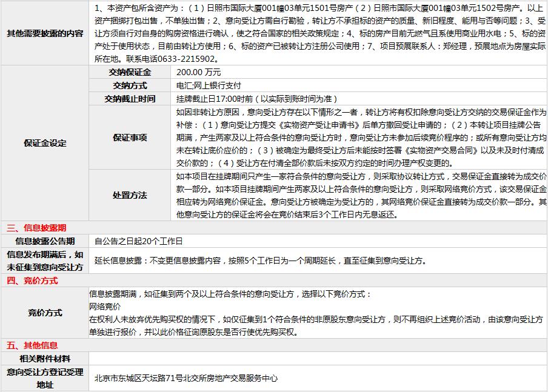The height and width of the screenshot is (392, 548).
Task: Click the 四、竞价方式 section heading
Action: point(32,281)
